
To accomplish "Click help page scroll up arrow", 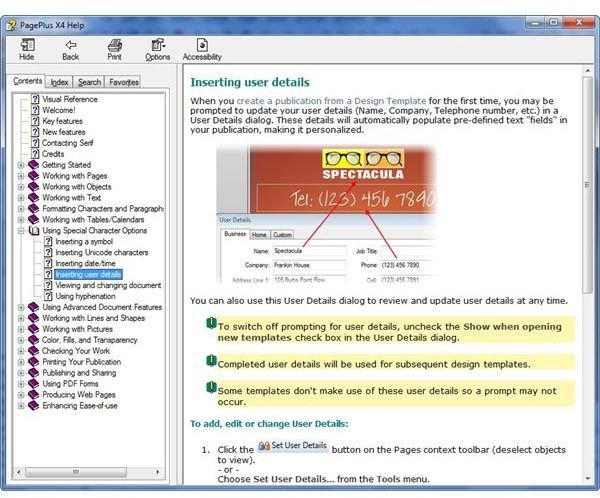I will point(587,71).
